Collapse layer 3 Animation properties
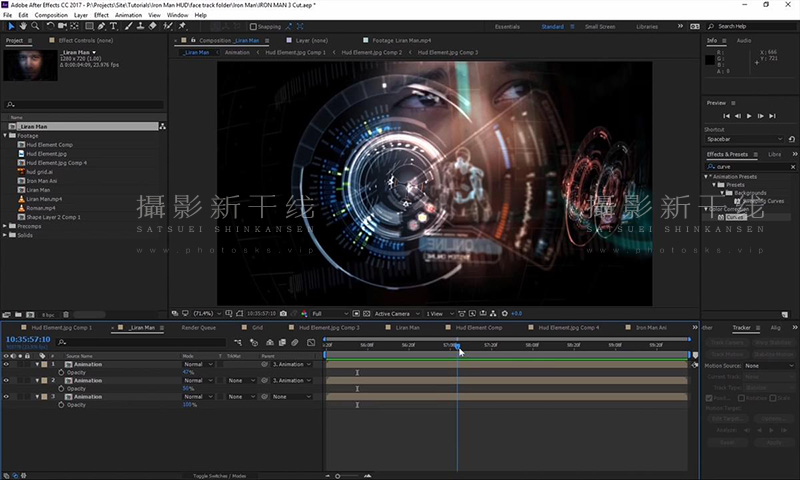 click(x=37, y=397)
